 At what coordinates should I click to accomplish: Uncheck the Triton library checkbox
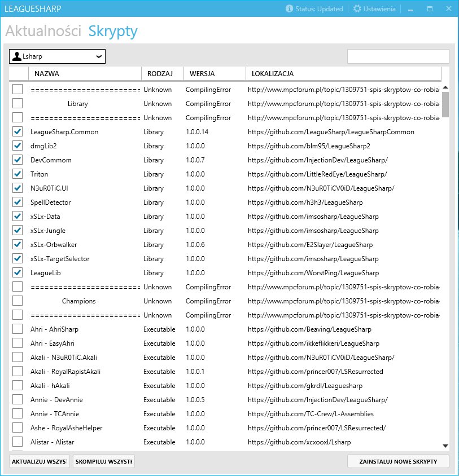coord(18,174)
